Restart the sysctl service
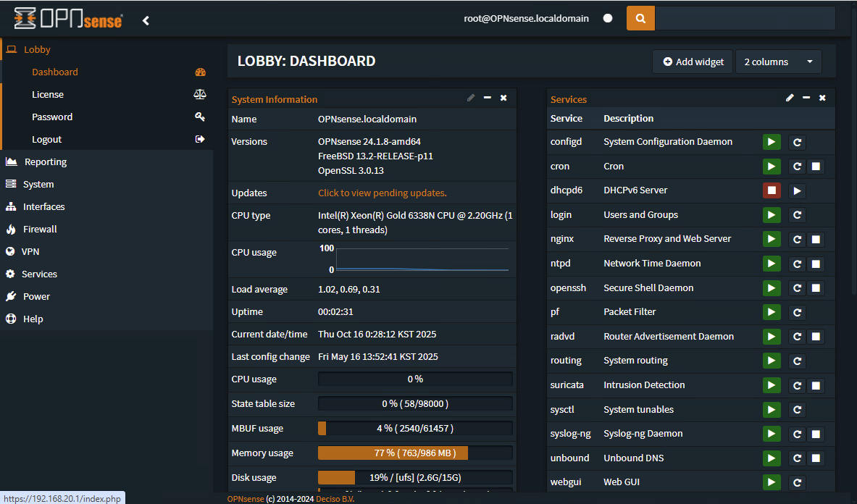 pos(797,410)
